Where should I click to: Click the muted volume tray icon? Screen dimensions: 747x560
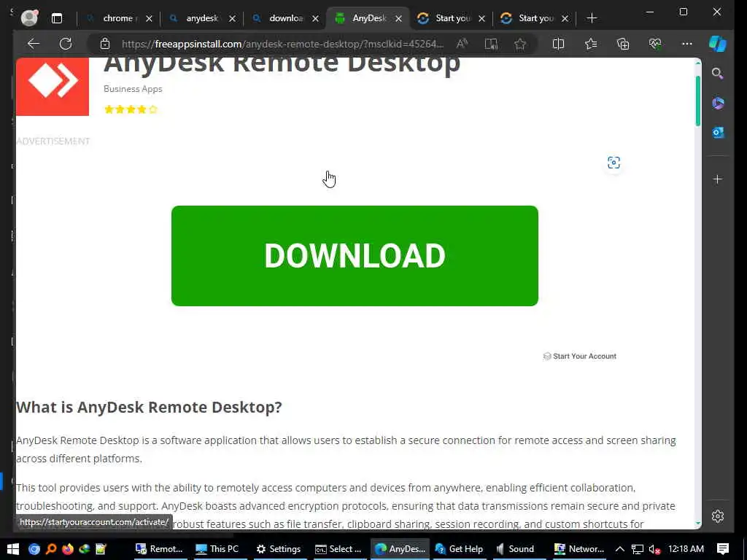tap(654, 549)
